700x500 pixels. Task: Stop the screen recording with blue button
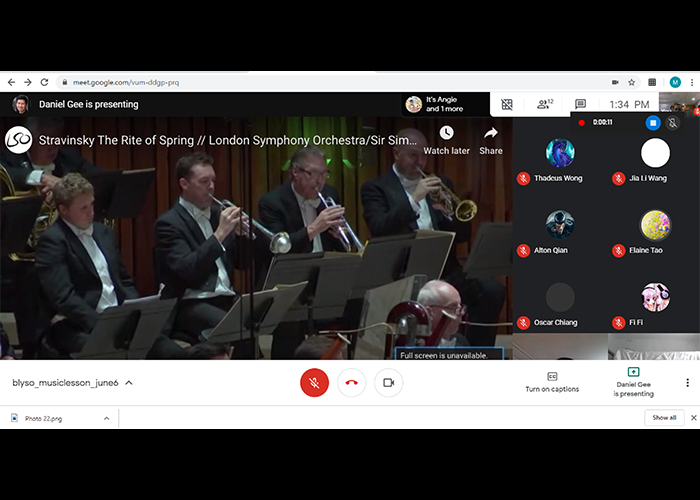coord(653,122)
